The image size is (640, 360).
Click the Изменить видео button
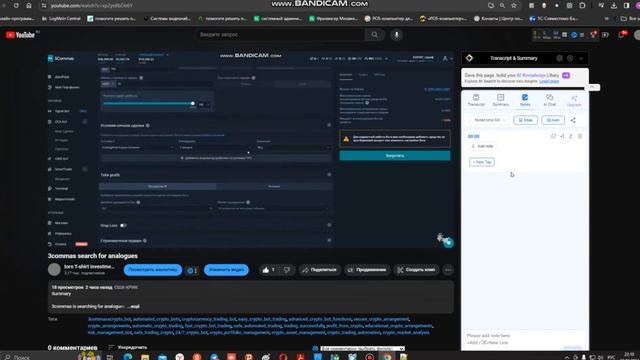[x=226, y=270]
